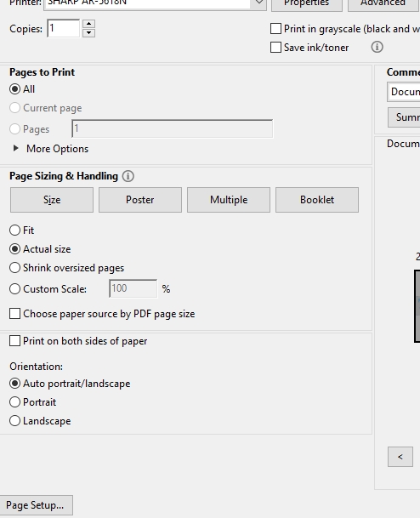This screenshot has width=420, height=518.
Task: Click the Custom Scale percent field
Action: pos(133,288)
